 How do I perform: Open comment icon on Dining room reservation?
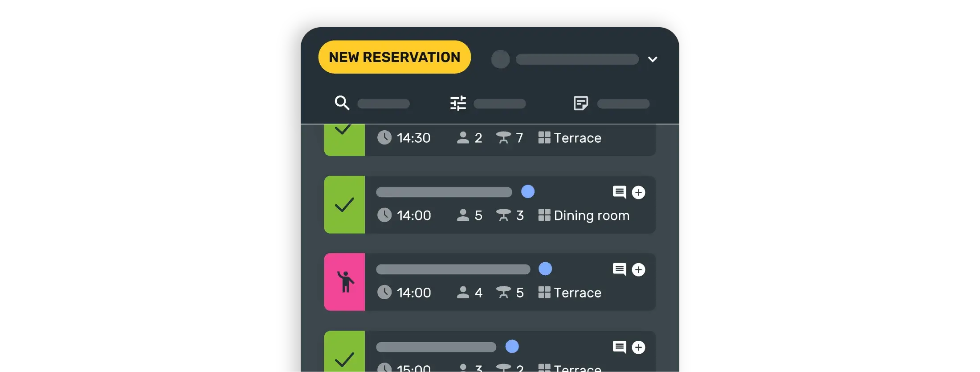(x=619, y=192)
